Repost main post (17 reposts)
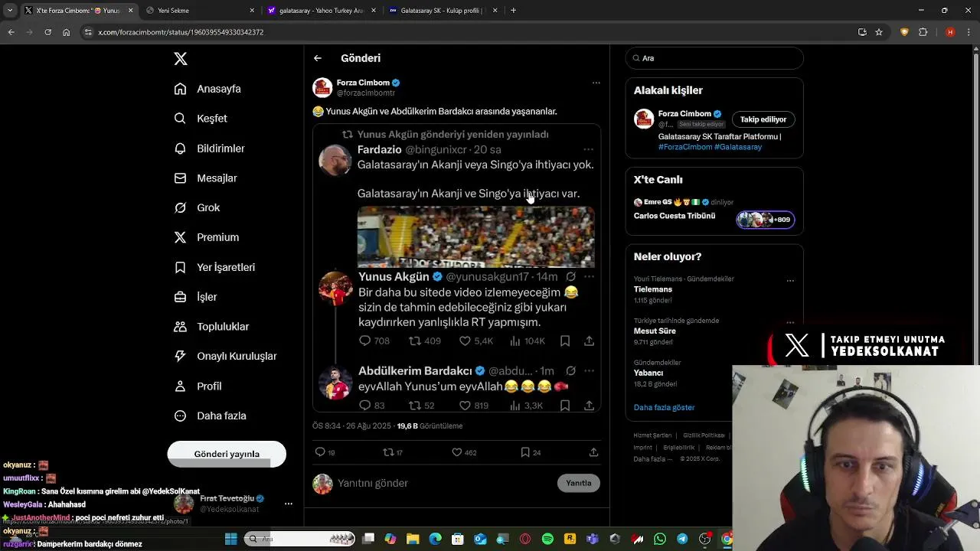The image size is (980, 551). pos(392,452)
